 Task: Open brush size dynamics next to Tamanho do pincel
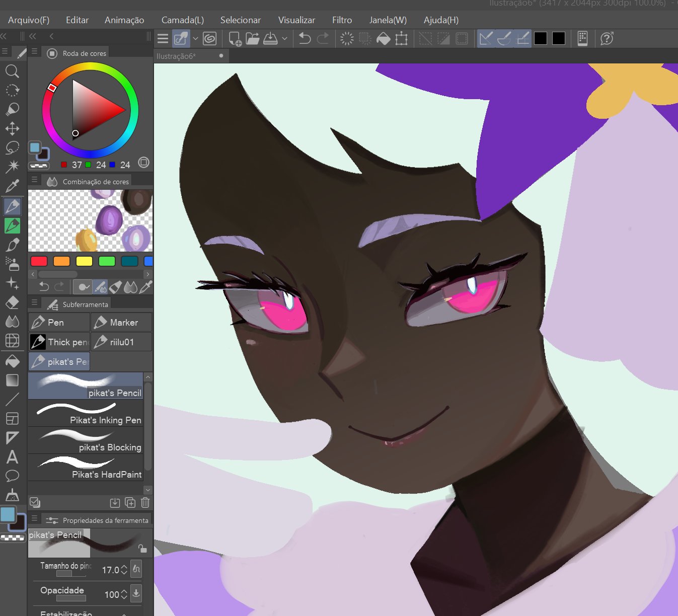(x=136, y=569)
